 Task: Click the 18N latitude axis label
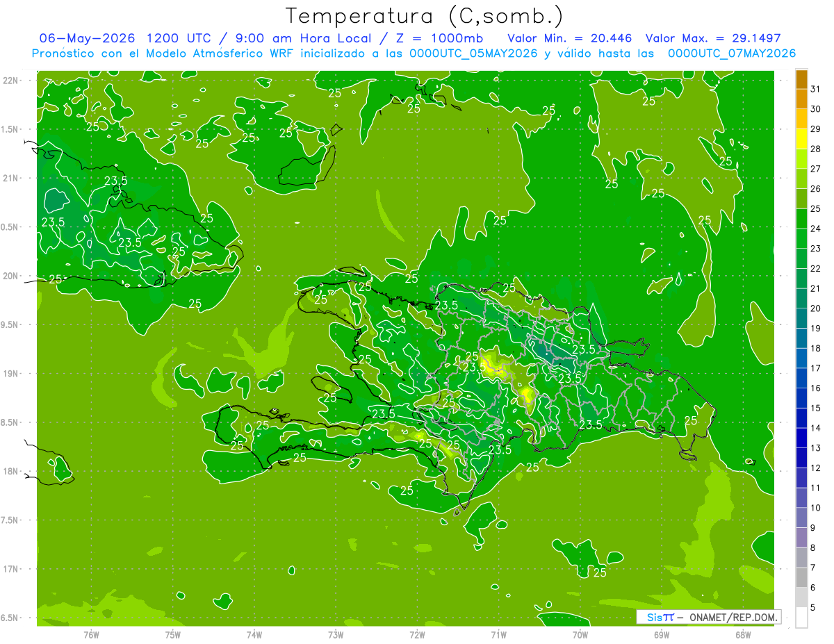(11, 471)
